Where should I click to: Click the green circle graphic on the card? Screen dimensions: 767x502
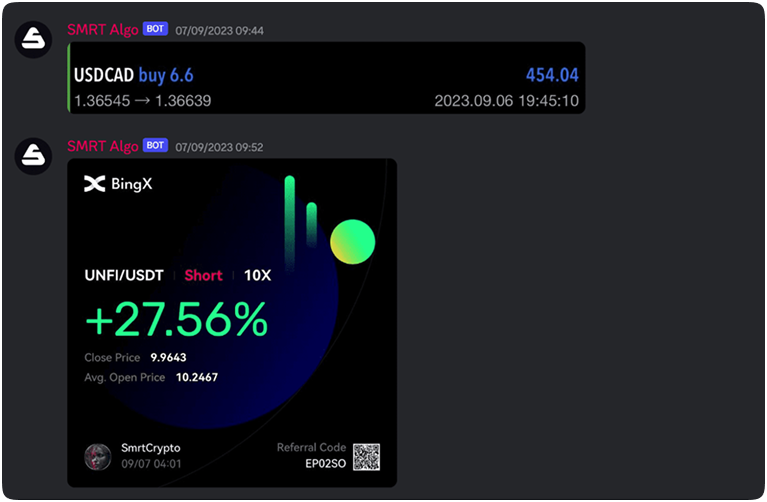(x=352, y=243)
